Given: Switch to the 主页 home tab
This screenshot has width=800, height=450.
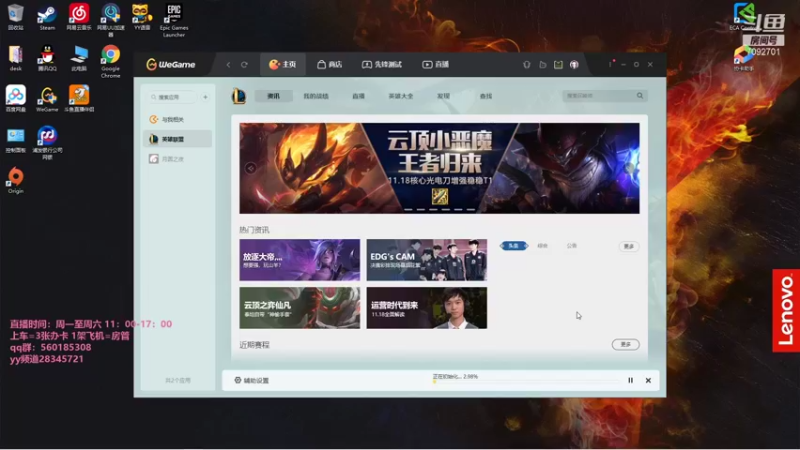Looking at the screenshot, I should (283, 64).
